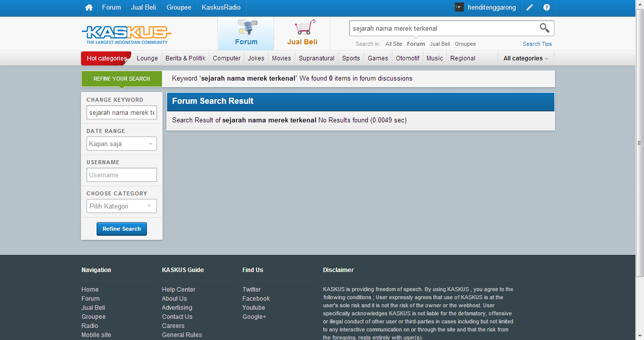Open Google+ link under Find Us
Screen dimensions: 644x340
[x=254, y=317]
